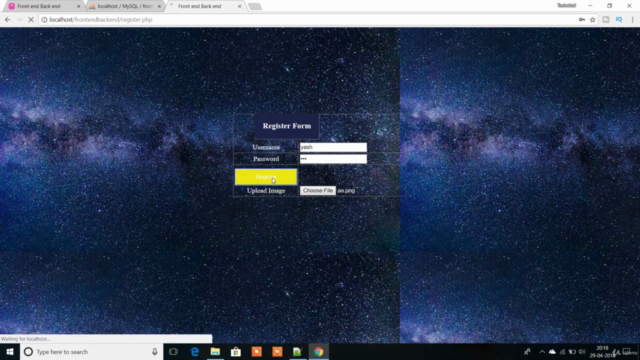Click the Password input field
640x360 pixels.
pyautogui.click(x=333, y=159)
